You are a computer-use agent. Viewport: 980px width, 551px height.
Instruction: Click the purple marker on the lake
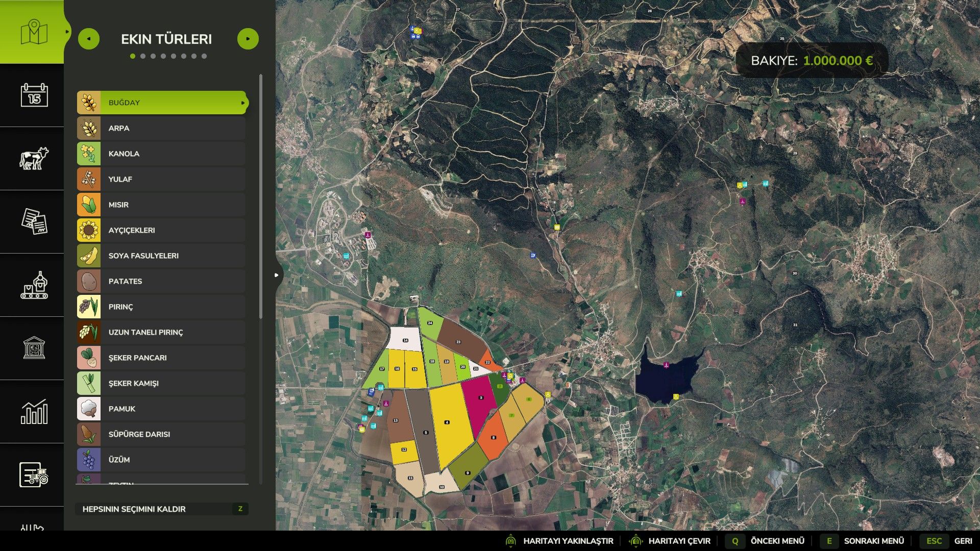[x=666, y=365]
